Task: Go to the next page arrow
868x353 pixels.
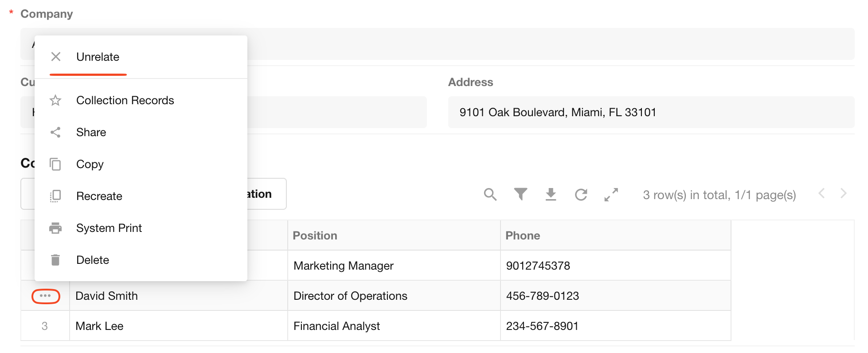Action: 843,193
